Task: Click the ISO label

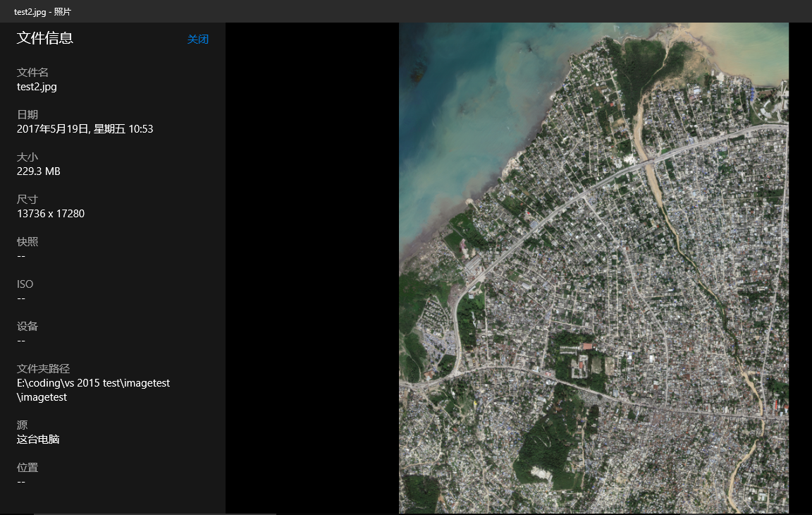Action: [25, 284]
